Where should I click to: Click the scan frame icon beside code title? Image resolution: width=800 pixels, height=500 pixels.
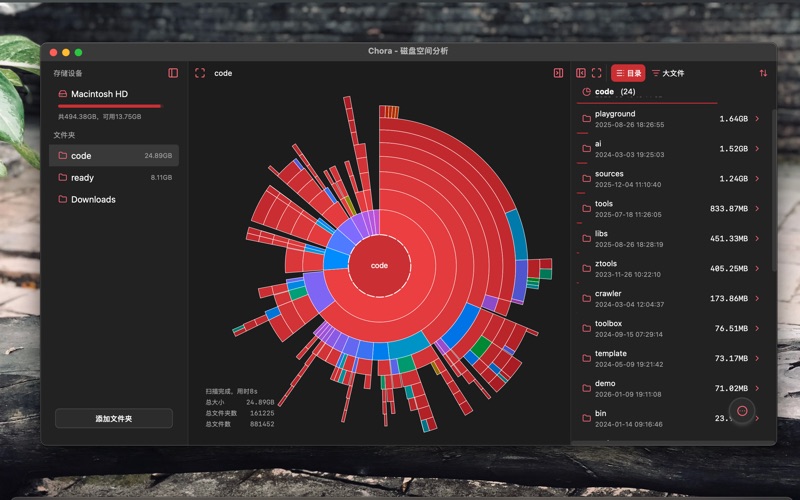tap(200, 73)
